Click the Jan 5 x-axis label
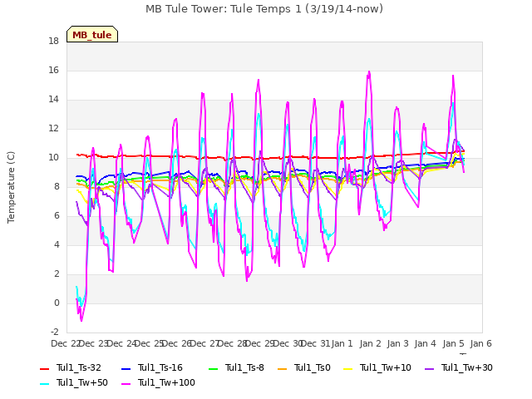 pos(453,343)
